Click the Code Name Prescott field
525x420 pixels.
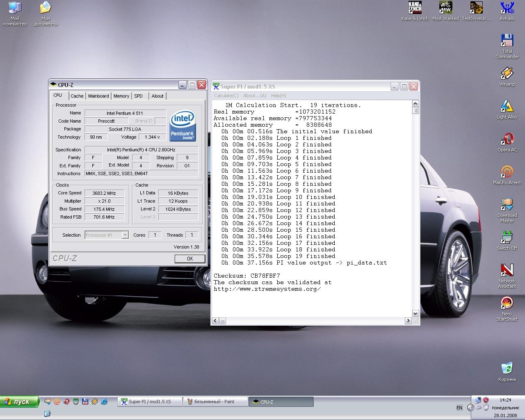click(106, 121)
